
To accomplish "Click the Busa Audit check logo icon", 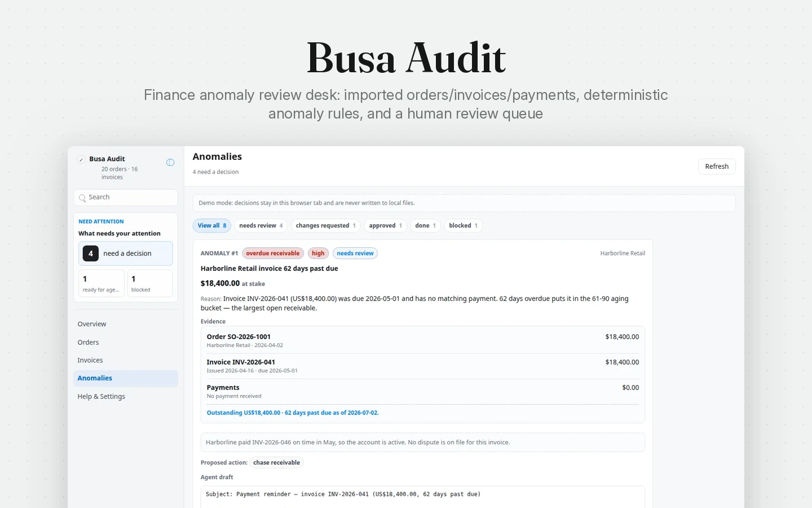I will [81, 160].
